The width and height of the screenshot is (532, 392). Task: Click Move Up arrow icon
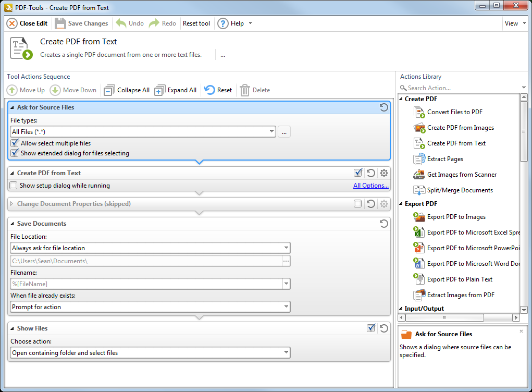(x=12, y=90)
